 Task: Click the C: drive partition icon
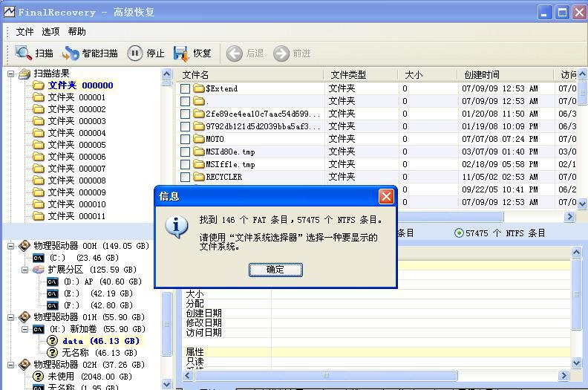[x=38, y=258]
